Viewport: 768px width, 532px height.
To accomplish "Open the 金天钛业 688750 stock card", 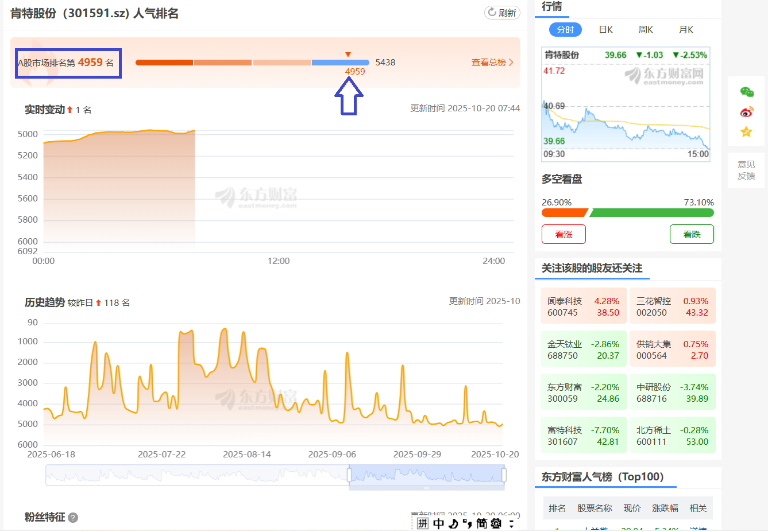I will click(584, 349).
